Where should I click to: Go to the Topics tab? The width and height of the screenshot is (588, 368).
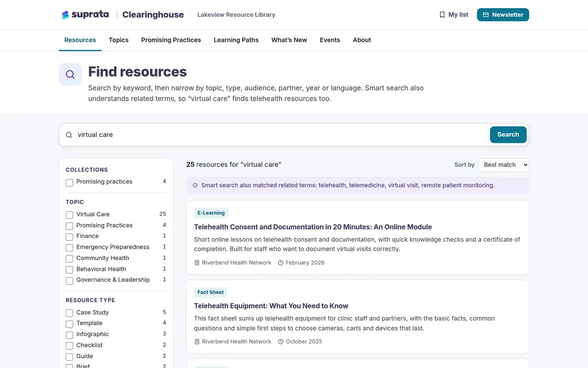[x=119, y=40]
